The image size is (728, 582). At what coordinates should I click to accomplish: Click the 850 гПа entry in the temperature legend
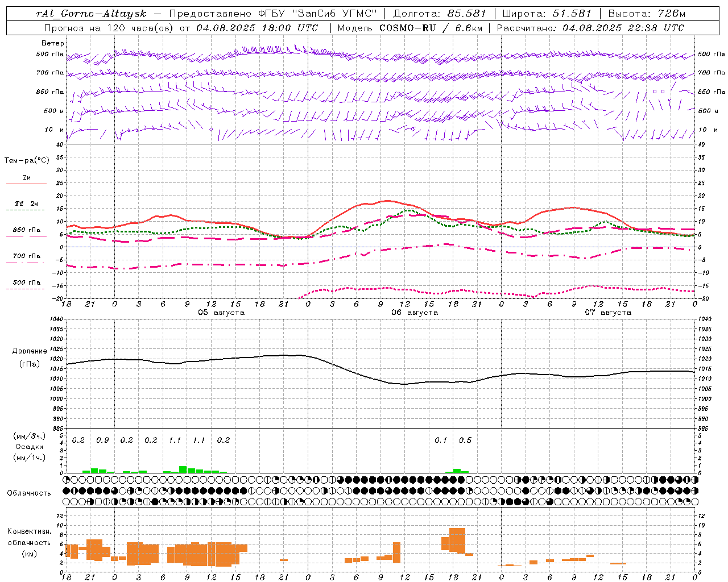pyautogui.click(x=26, y=230)
